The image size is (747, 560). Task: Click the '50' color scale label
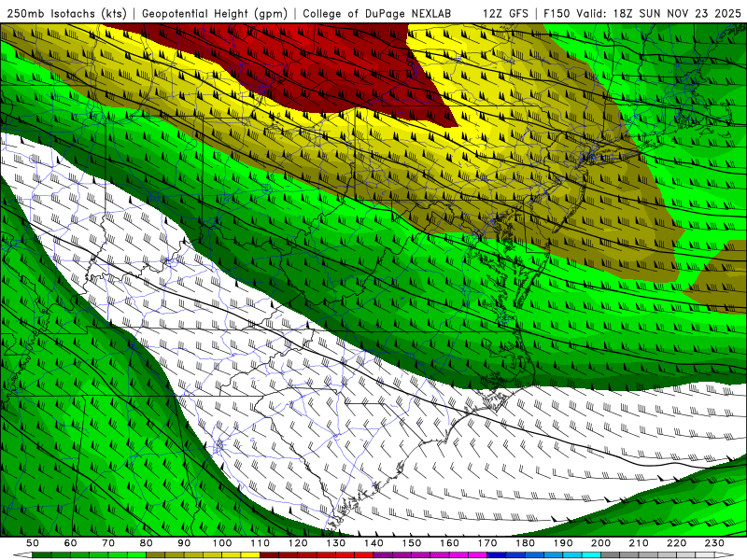(x=32, y=543)
